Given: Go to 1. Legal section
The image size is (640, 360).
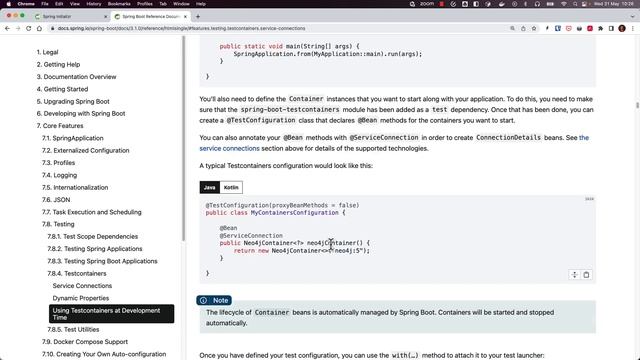Looking at the screenshot, I should coord(47,52).
